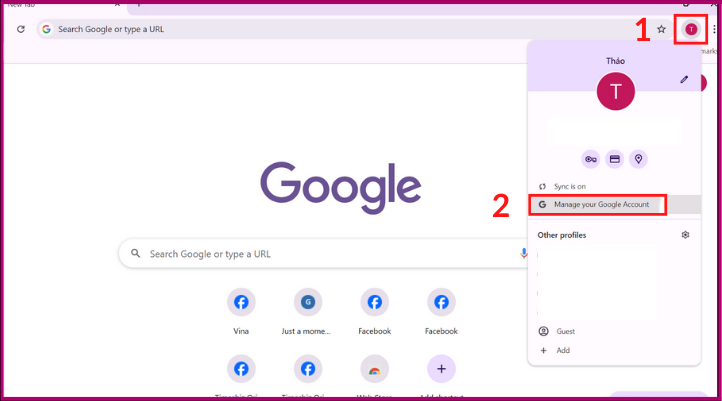Image resolution: width=722 pixels, height=401 pixels.
Task: Open a Guest profile window
Action: click(x=614, y=331)
